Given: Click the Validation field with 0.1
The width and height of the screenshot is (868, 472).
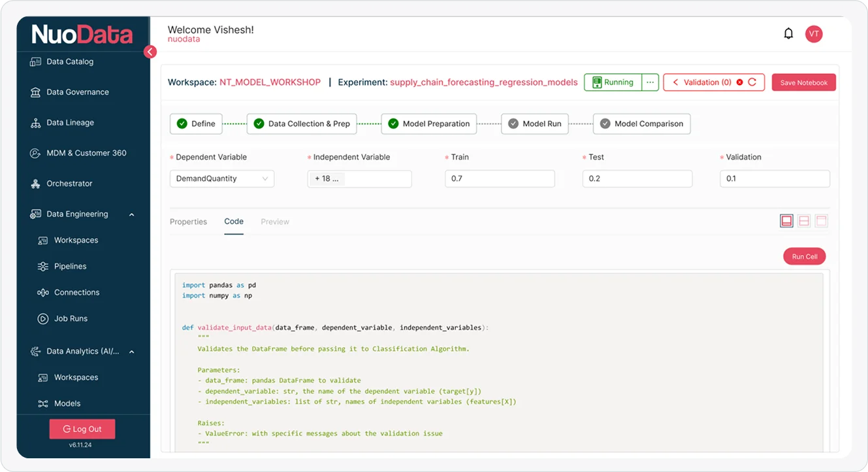Looking at the screenshot, I should [775, 178].
